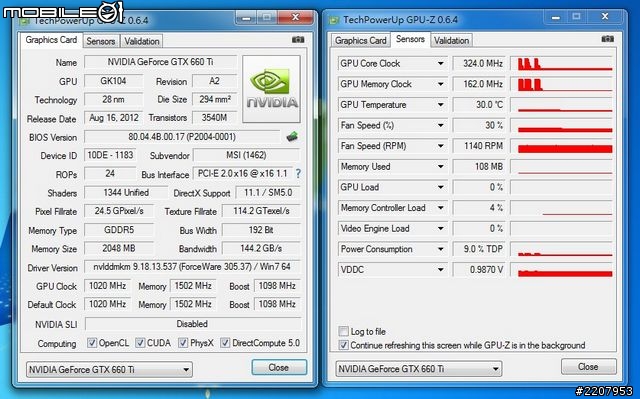
Task: Click the 1140 RPM fan reading
Action: click(479, 146)
